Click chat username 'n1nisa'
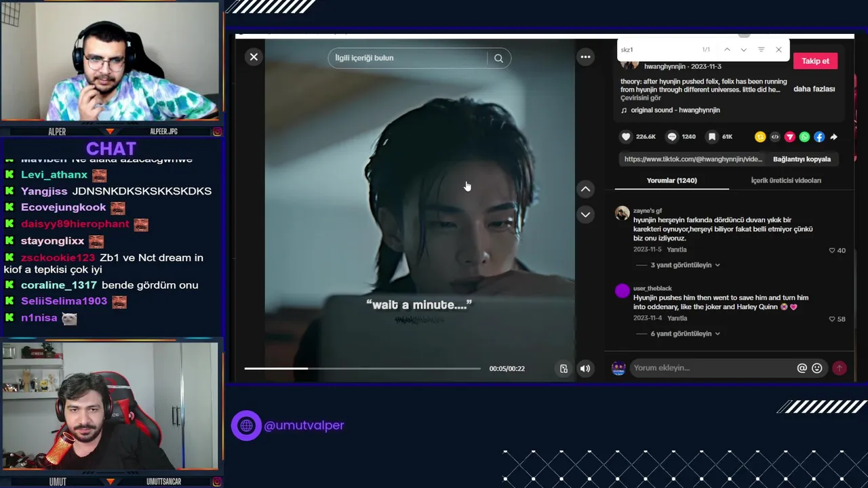The image size is (868, 488). [39, 318]
